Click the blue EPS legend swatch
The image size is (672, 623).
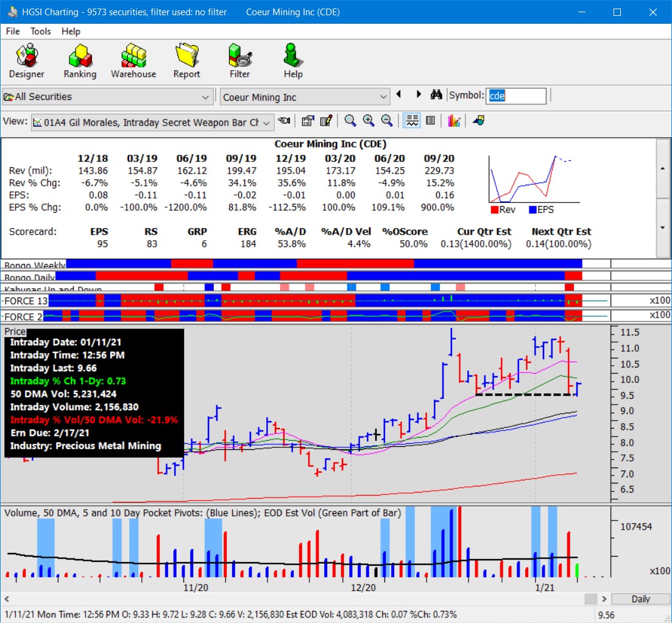[x=532, y=210]
